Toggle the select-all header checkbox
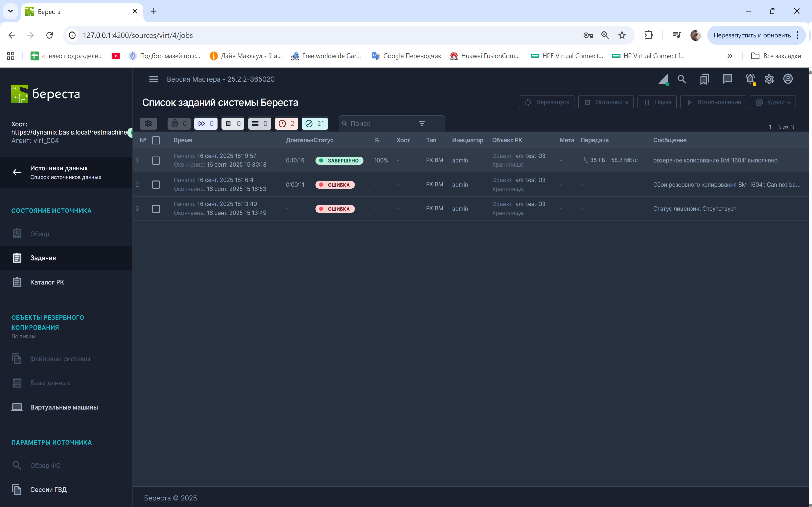812x507 pixels. [156, 140]
